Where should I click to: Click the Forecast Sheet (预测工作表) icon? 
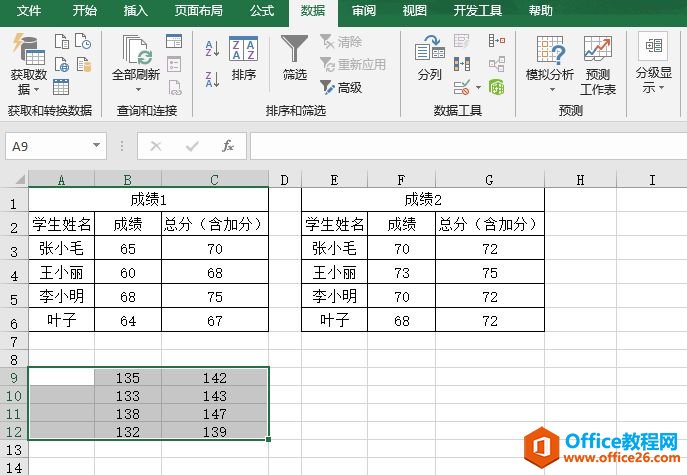pos(598,66)
